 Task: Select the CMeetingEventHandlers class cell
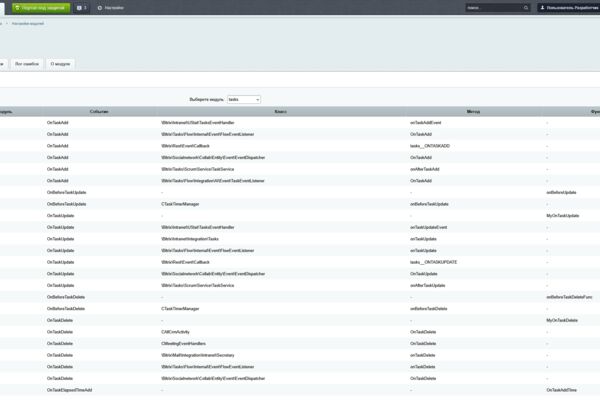[183, 343]
